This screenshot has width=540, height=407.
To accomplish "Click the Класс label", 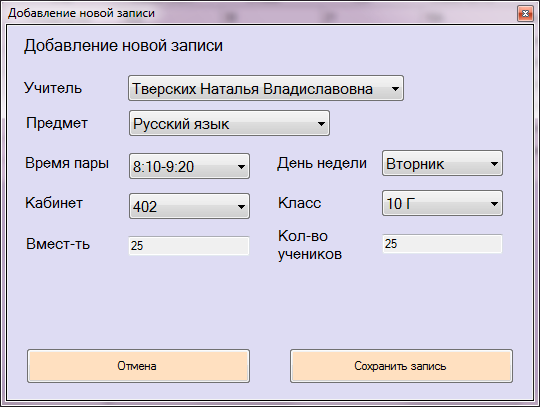I will 300,203.
